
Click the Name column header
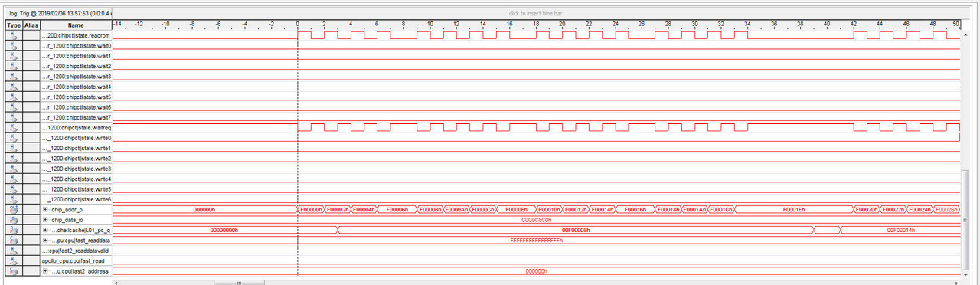point(76,25)
